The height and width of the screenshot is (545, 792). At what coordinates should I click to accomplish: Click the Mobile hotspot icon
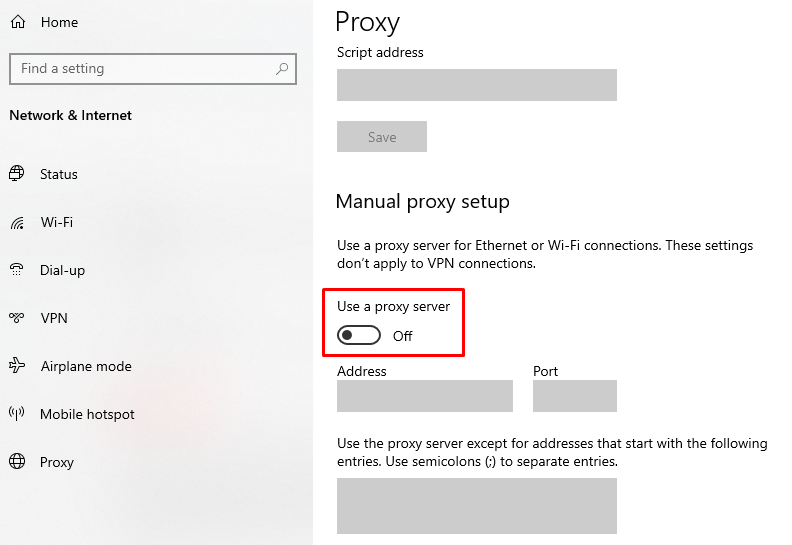coord(17,414)
